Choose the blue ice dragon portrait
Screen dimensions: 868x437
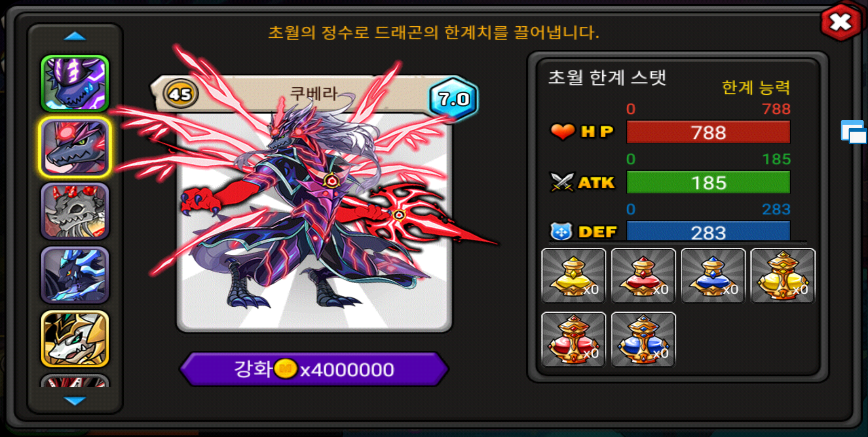point(75,275)
